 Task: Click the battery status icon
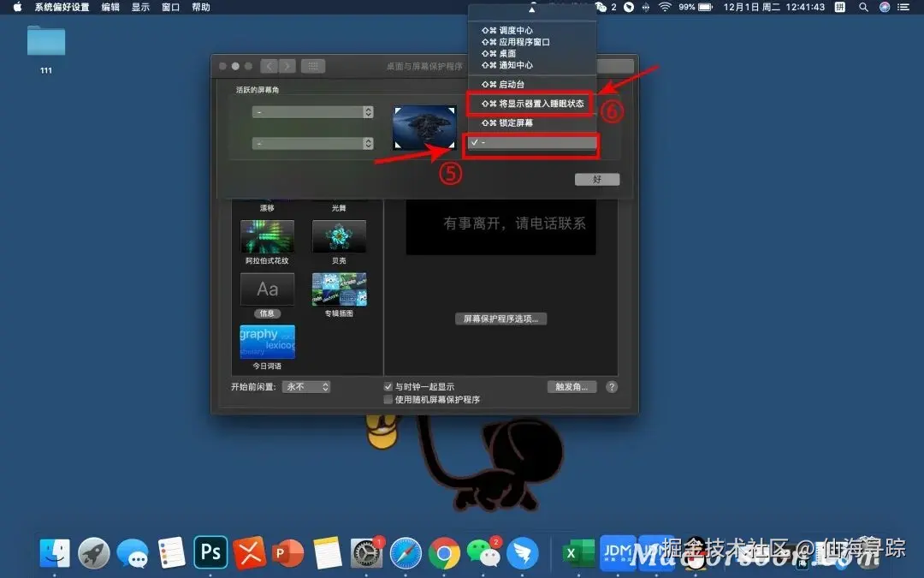[705, 7]
